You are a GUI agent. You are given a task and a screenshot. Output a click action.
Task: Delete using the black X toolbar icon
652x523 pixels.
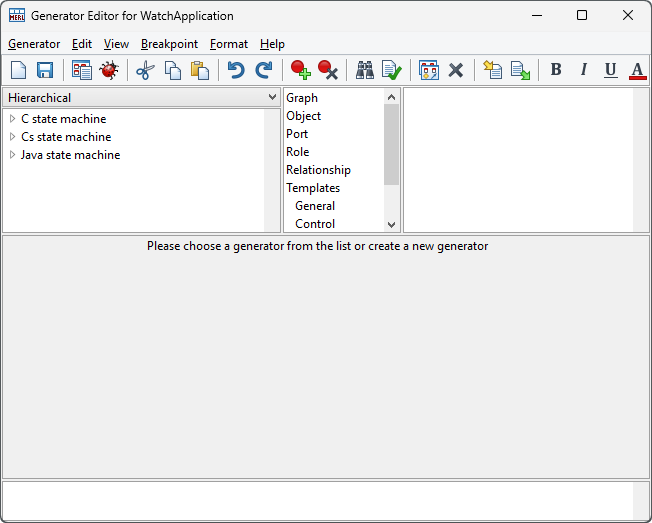tap(456, 70)
